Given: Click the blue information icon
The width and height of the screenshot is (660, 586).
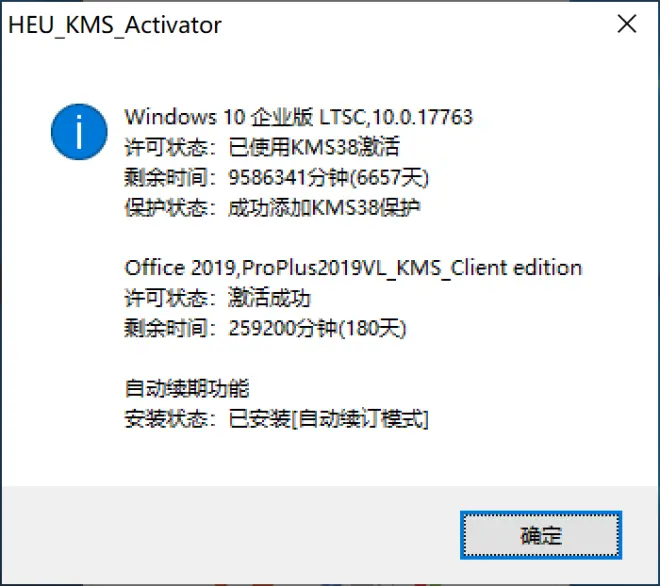Looking at the screenshot, I should pos(79,132).
